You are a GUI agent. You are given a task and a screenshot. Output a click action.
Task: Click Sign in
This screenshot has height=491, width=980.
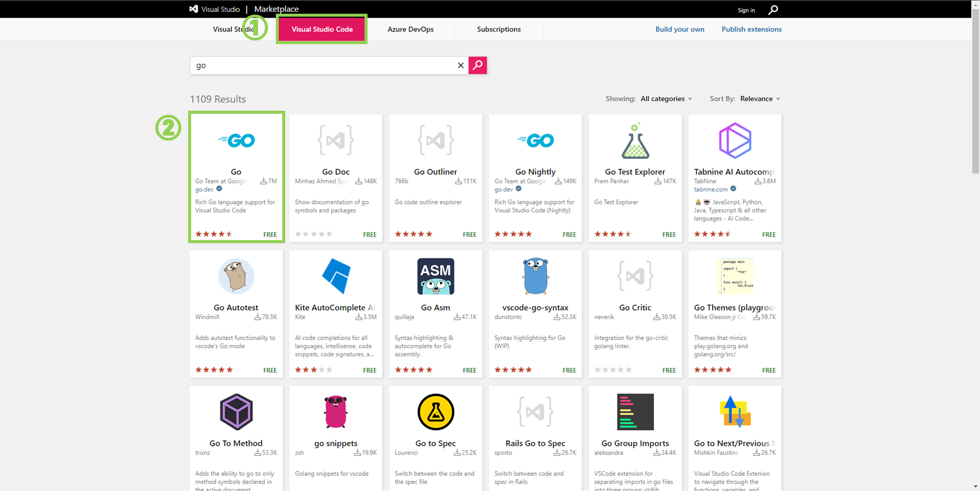click(x=746, y=10)
